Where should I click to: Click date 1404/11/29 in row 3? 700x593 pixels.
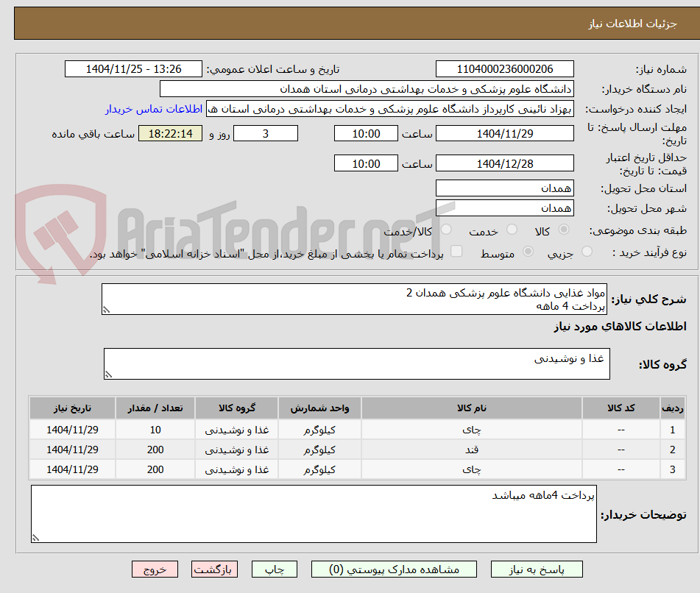click(x=72, y=469)
